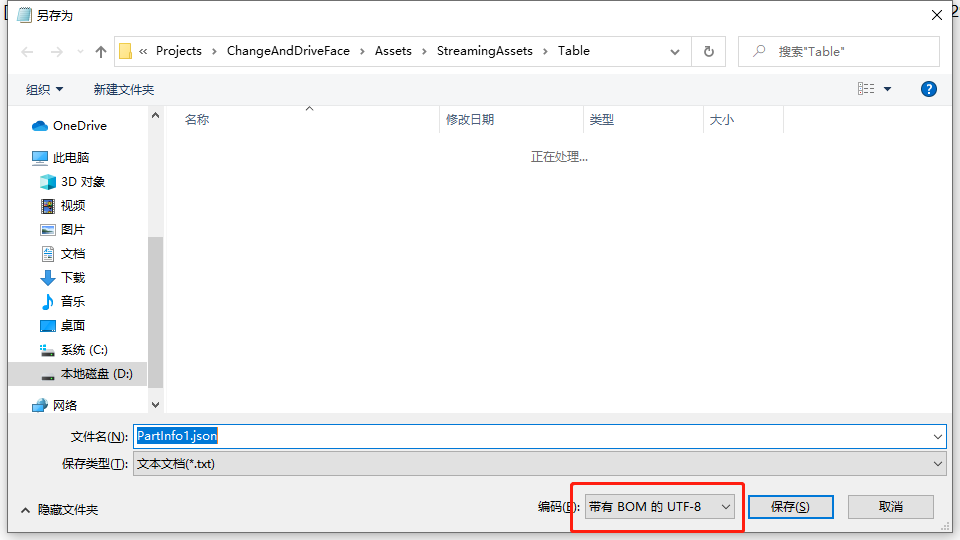Screen dimensions: 960x540
Task: Open the view options dropdown arrow
Action: pos(888,89)
